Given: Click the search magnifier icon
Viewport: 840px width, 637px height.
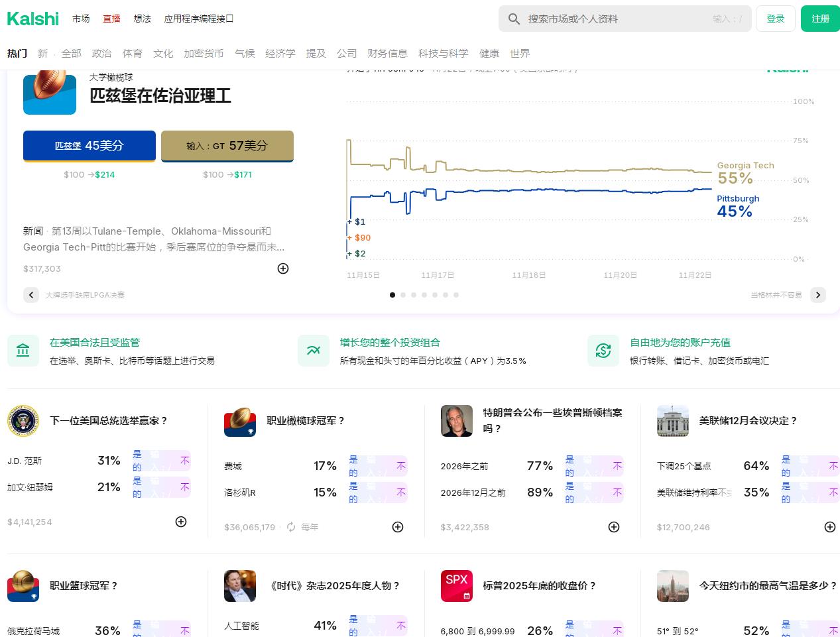Looking at the screenshot, I should coord(514,19).
